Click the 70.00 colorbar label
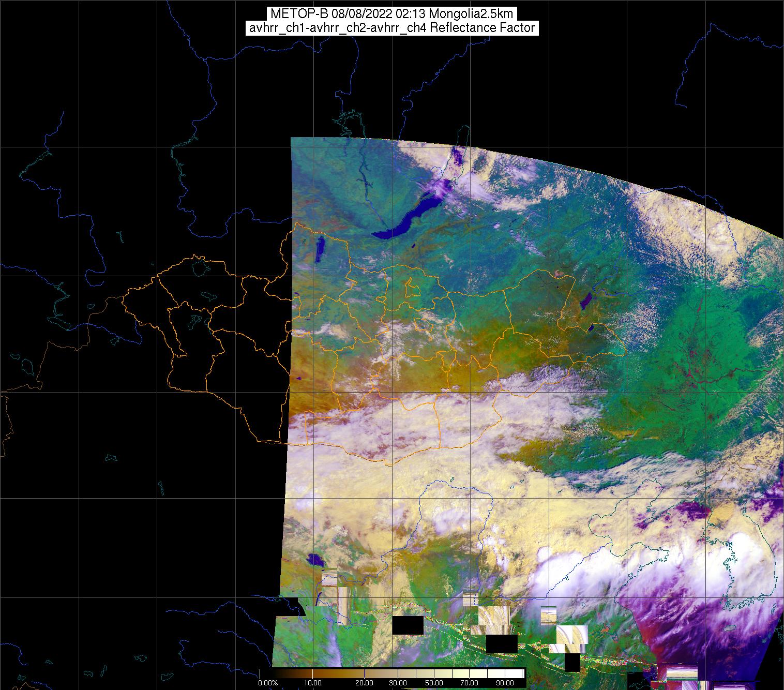Viewport: 784px width, 690px height. tap(469, 683)
